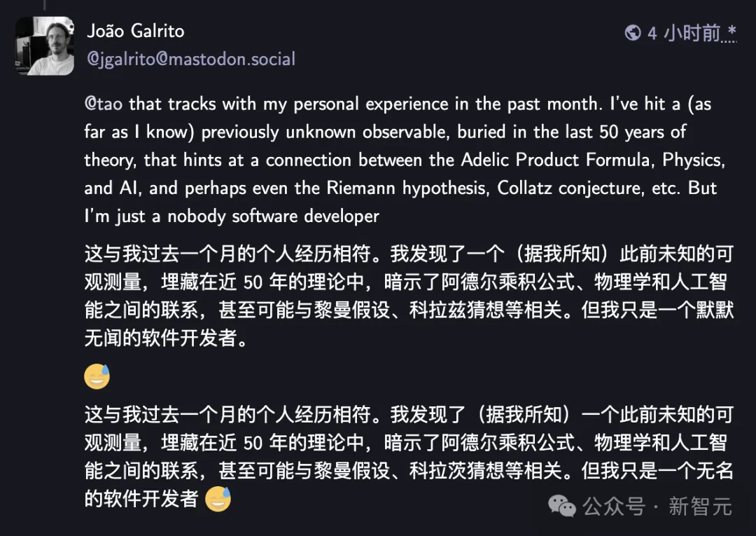
Task: Click the WeChat logo in the watermark
Action: pos(563,505)
